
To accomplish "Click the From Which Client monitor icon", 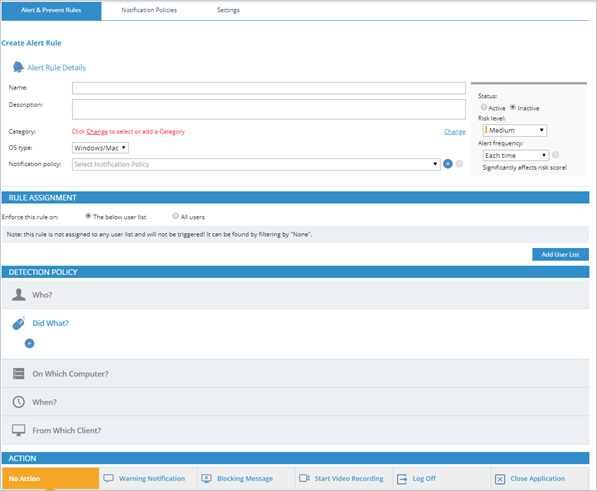I will tap(19, 430).
